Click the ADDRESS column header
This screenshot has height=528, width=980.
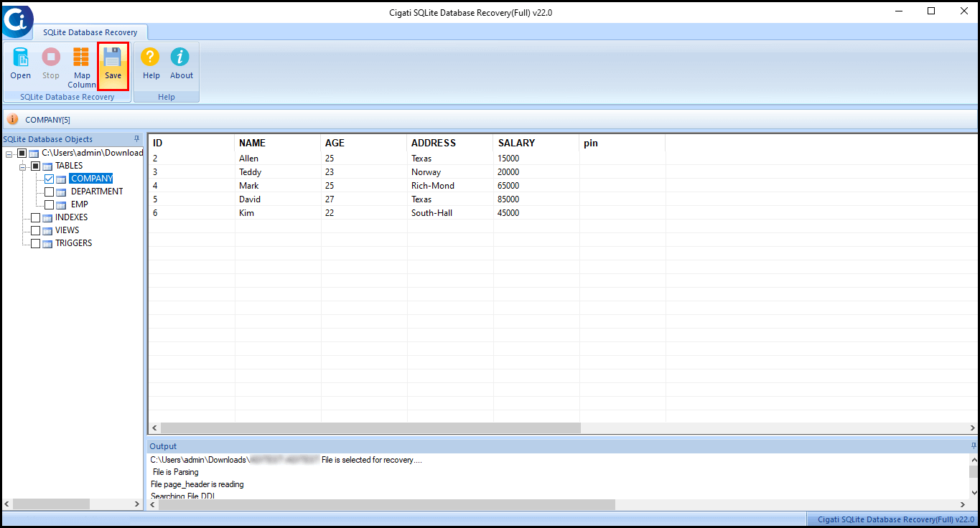pyautogui.click(x=450, y=143)
